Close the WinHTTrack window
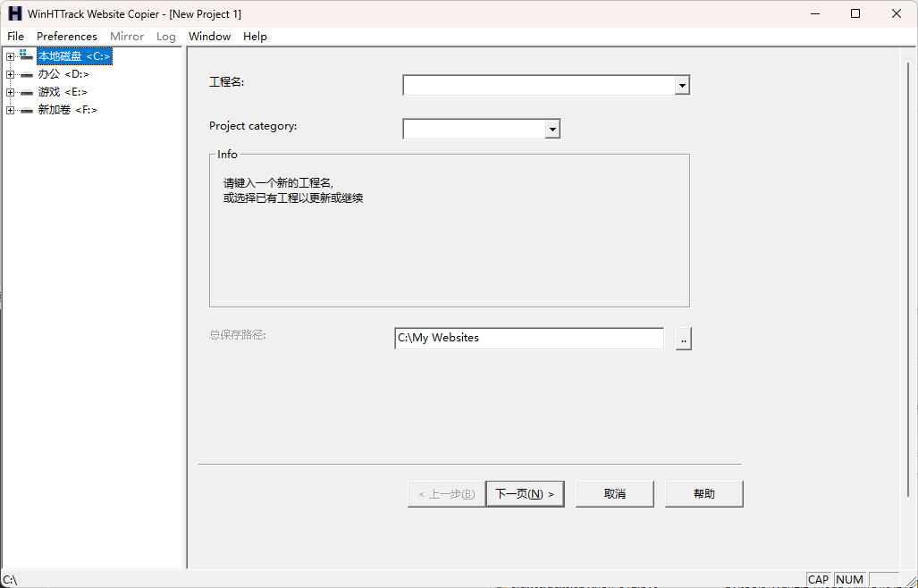This screenshot has width=918, height=588. 897,13
